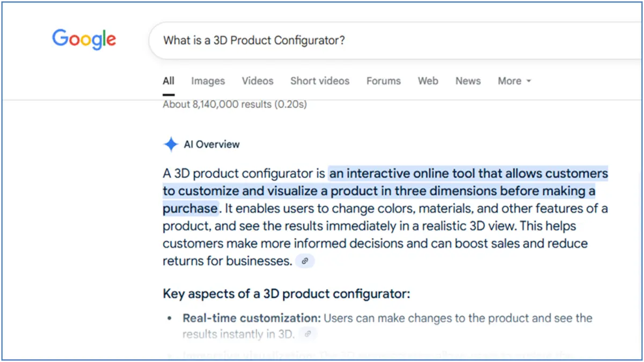Click the AI Overview label text
644x362 pixels.
[x=211, y=144]
